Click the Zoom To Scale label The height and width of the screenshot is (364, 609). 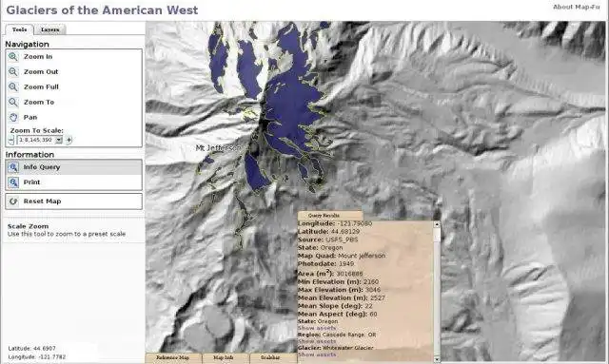click(36, 131)
